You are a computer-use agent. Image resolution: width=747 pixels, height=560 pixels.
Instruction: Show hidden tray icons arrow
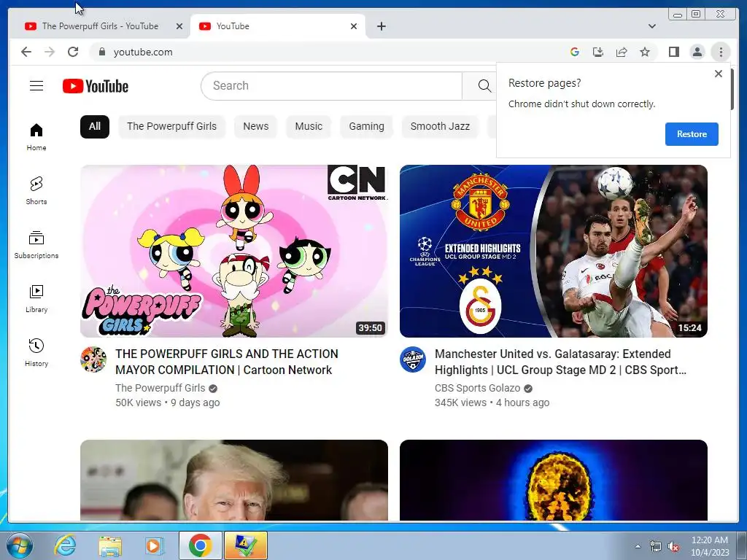click(x=638, y=545)
